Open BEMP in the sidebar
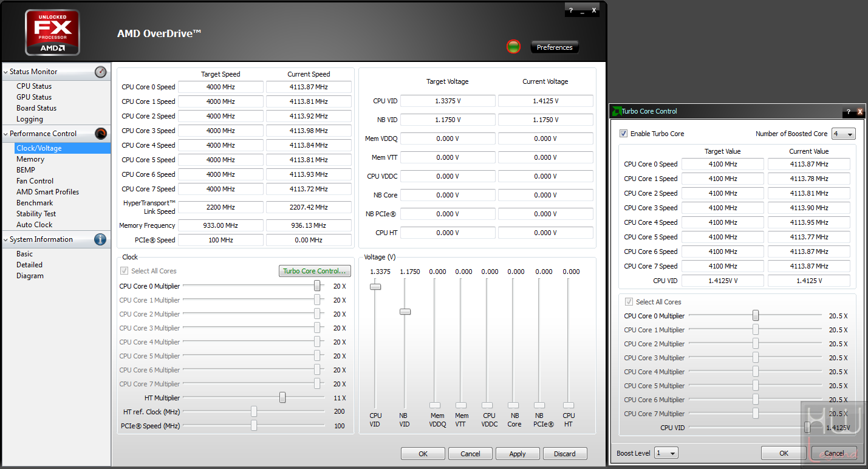 click(26, 170)
